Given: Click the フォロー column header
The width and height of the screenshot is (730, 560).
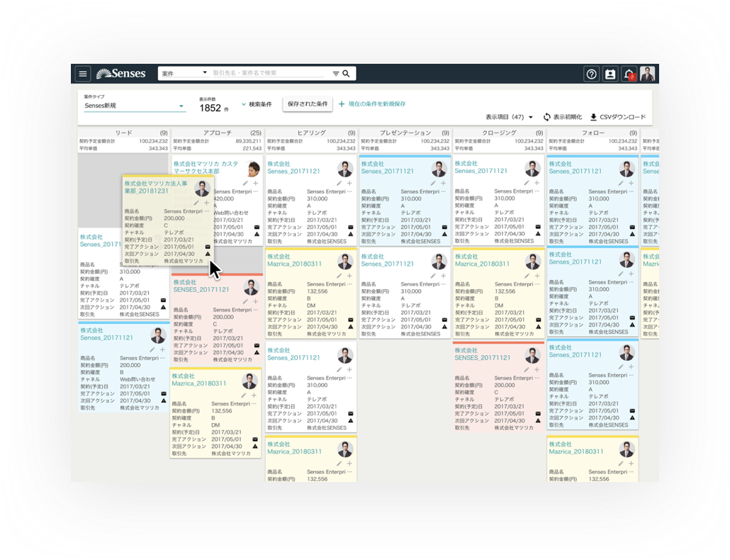Looking at the screenshot, I should coord(593,133).
